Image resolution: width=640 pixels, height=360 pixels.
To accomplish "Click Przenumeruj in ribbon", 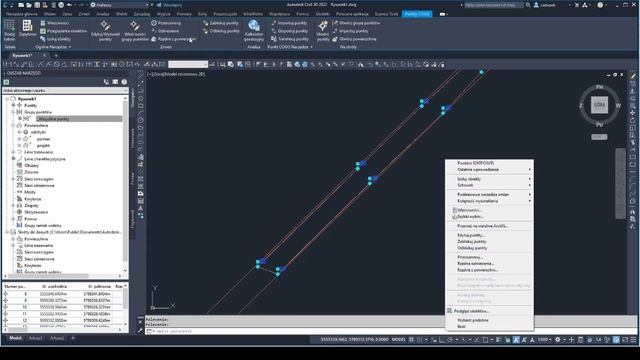I will coord(166,23).
